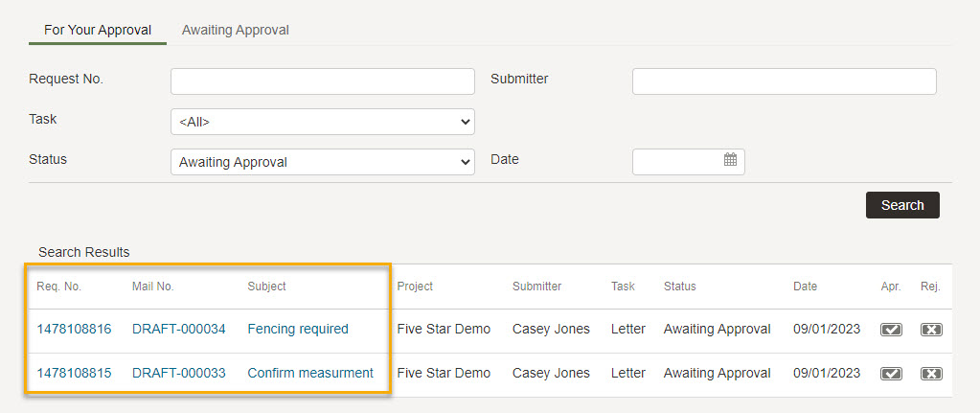The width and height of the screenshot is (980, 413).
Task: Open request number 1478108816 link
Action: [x=75, y=329]
